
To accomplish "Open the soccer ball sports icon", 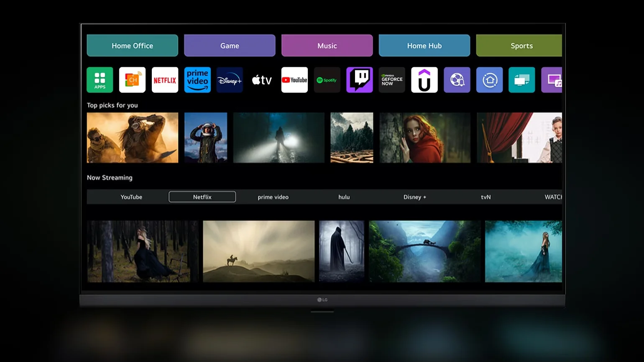I will pyautogui.click(x=457, y=80).
